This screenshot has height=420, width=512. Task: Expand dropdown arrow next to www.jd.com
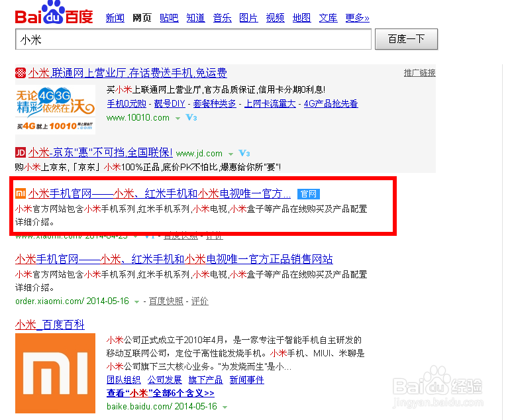[231, 154]
